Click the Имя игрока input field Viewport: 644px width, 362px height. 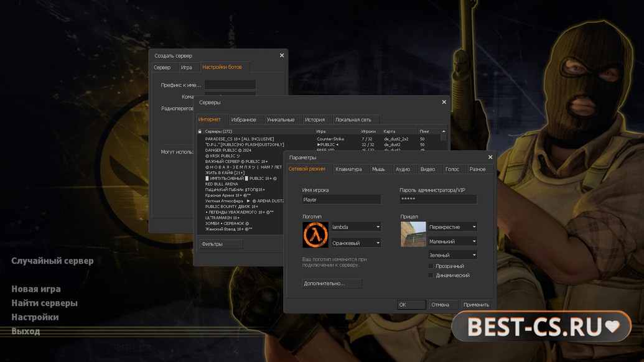(x=342, y=200)
